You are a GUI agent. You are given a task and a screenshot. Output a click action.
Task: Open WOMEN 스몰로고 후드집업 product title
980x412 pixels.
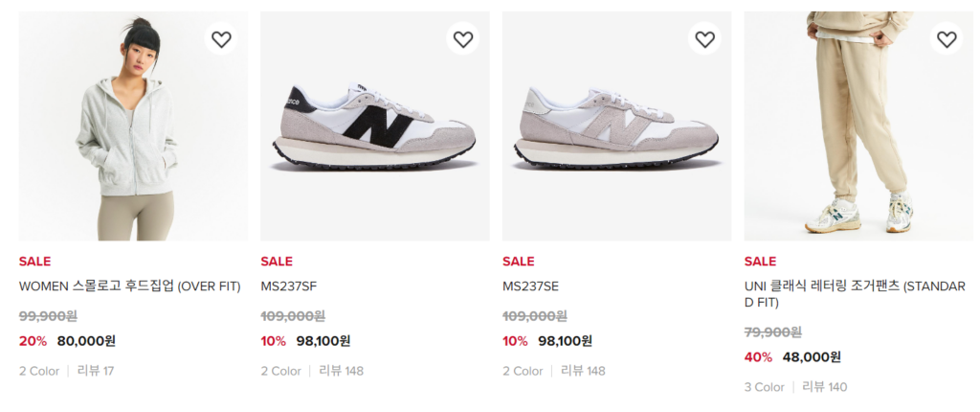point(128,286)
